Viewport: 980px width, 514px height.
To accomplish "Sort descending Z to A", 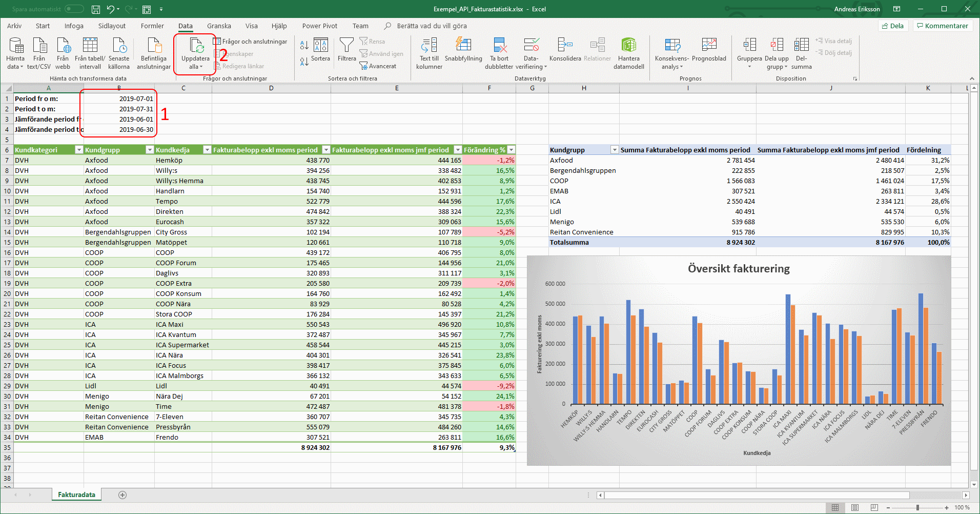I will (304, 62).
